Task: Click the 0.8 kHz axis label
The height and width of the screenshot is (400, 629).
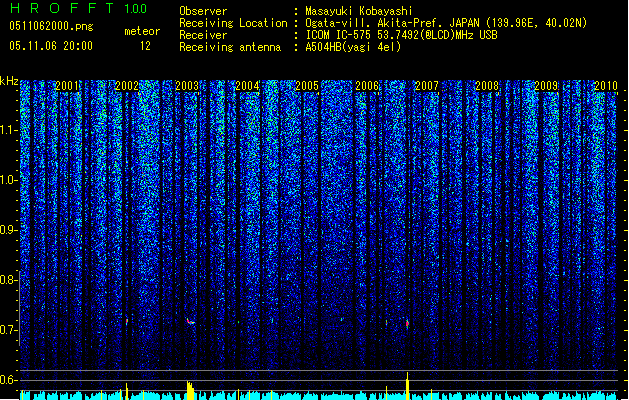Action: point(9,280)
